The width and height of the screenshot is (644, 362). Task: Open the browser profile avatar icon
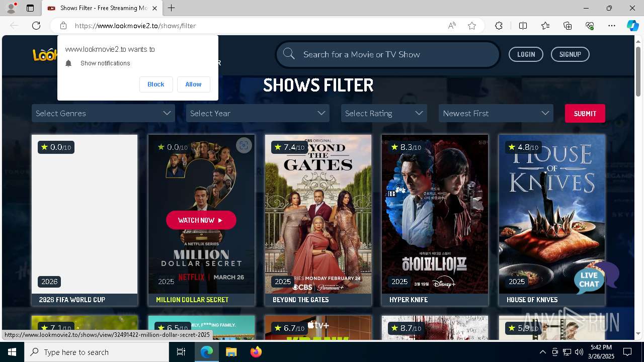11,8
